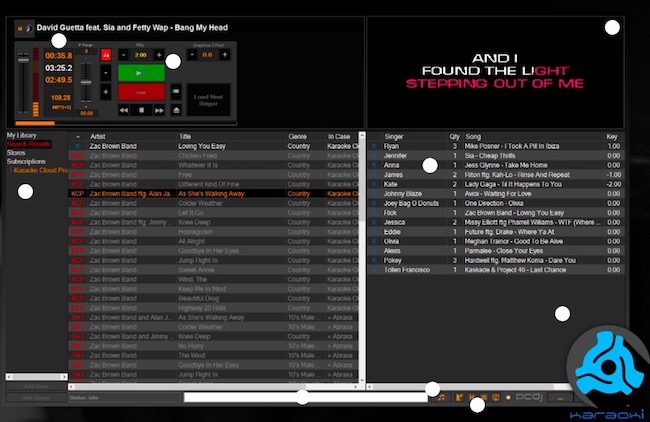This screenshot has height=422, width=650.
Task: Click the music note icon beside song title
Action: [29, 28]
